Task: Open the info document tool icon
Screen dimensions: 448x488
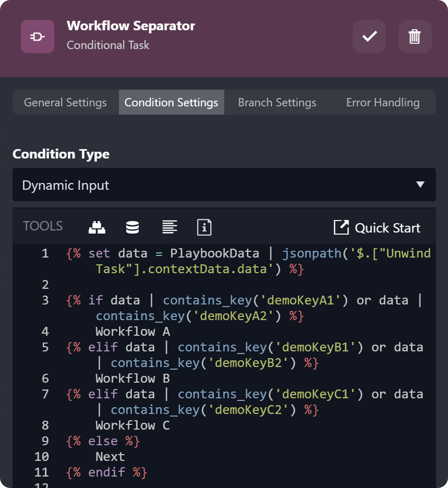Action: 204,227
